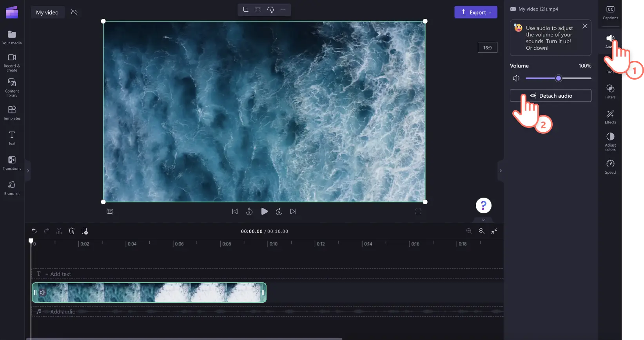Open Speed tab
Screen dimensions: 644x340
coord(610,167)
